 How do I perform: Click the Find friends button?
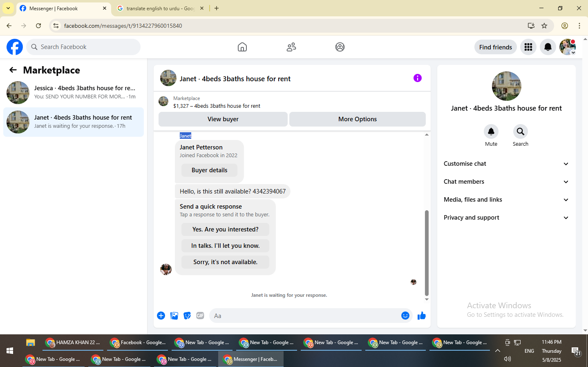pyautogui.click(x=496, y=47)
